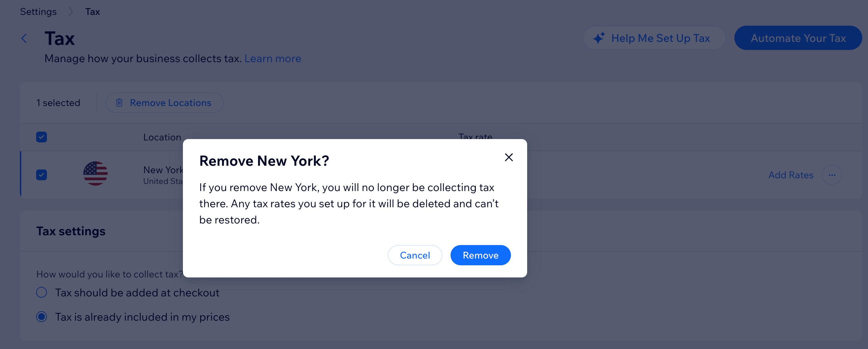Viewport: 868px width, 349px height.
Task: Click the breadcrumb chevron after Settings
Action: pos(71,11)
